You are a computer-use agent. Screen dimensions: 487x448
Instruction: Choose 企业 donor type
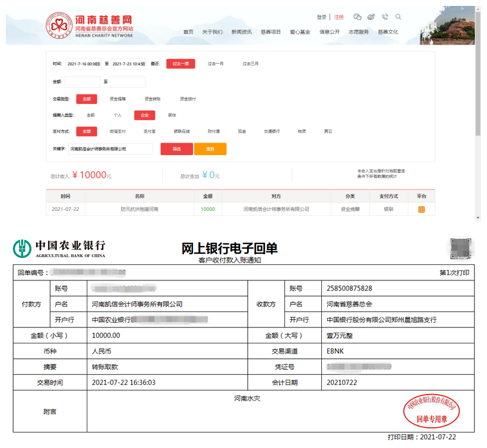(x=145, y=115)
